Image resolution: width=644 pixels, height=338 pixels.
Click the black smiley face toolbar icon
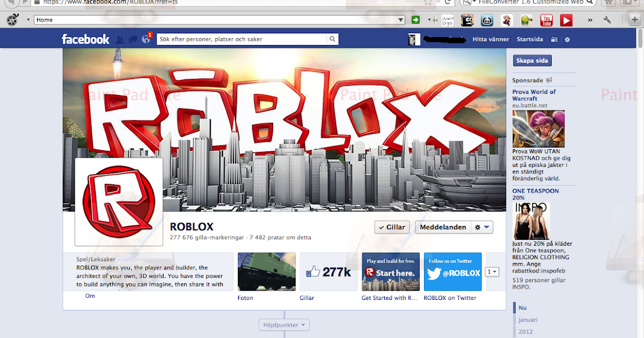pos(467,20)
